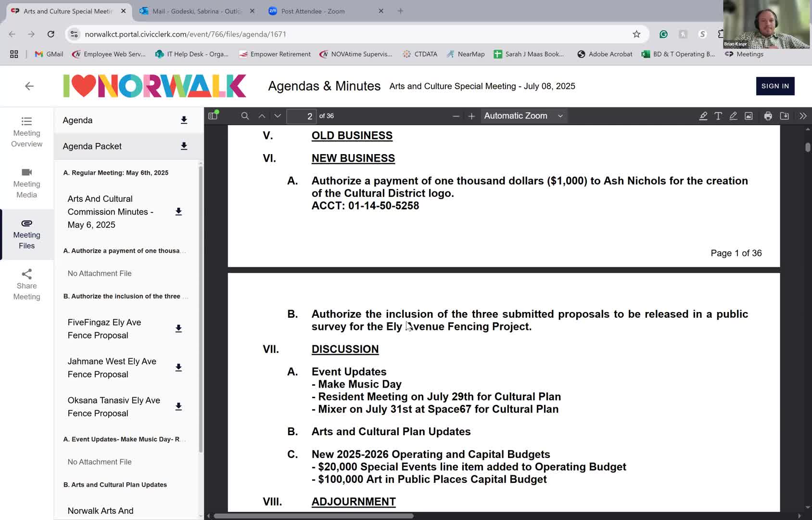Open the find-in-document search

tap(245, 116)
